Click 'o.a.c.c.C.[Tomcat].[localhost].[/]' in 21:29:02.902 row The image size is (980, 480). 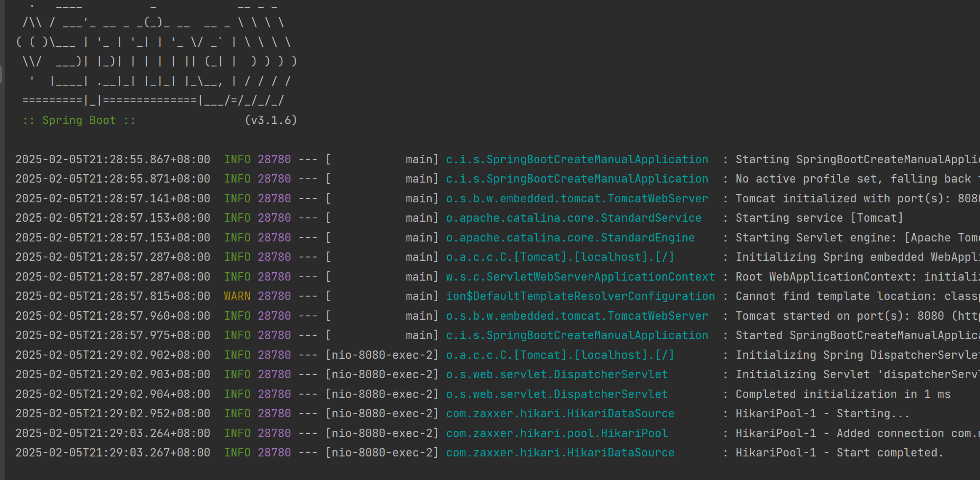[x=560, y=355]
